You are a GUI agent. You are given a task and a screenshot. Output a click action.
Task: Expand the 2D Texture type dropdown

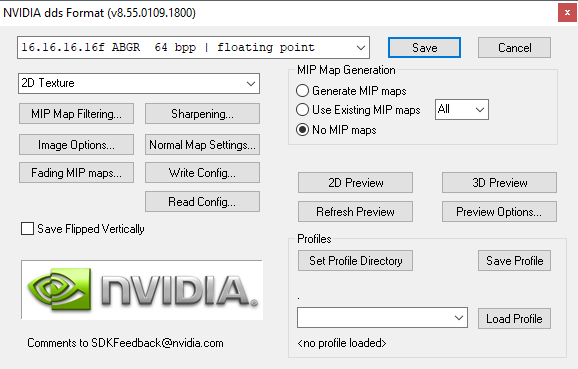pos(139,83)
